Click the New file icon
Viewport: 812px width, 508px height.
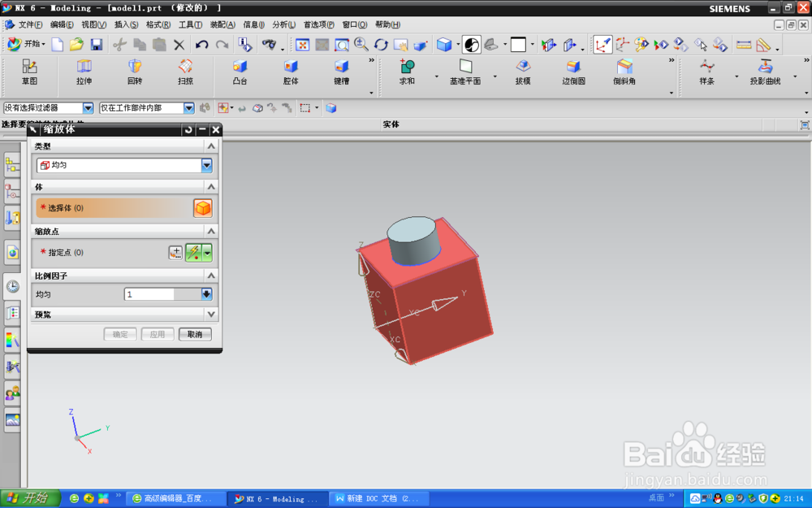57,45
